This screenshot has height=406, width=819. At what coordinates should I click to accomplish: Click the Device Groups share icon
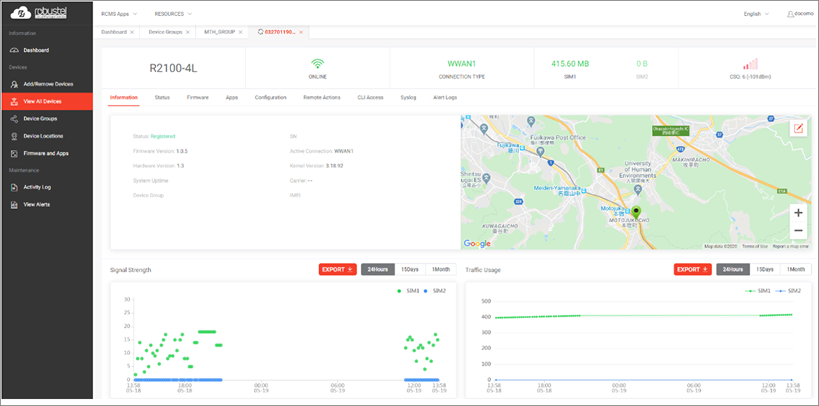tap(15, 119)
